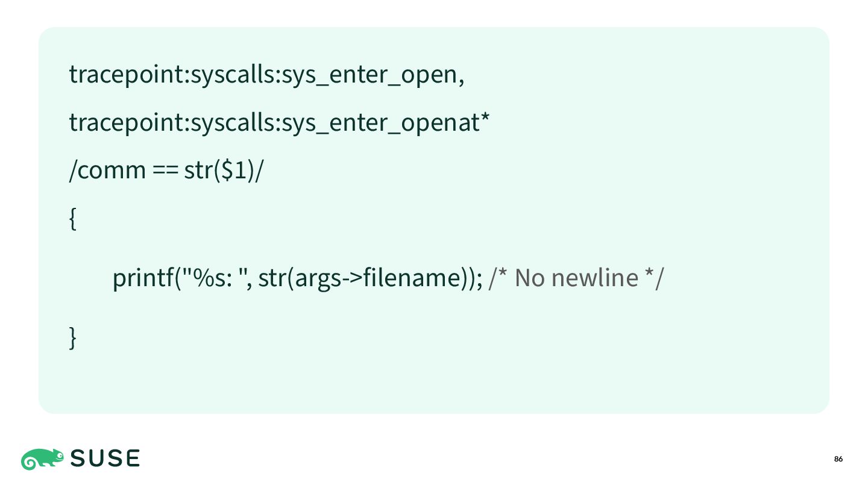868x488 pixels.
Task: Click the /comm == str($1)/ filter line
Action: click(x=166, y=170)
